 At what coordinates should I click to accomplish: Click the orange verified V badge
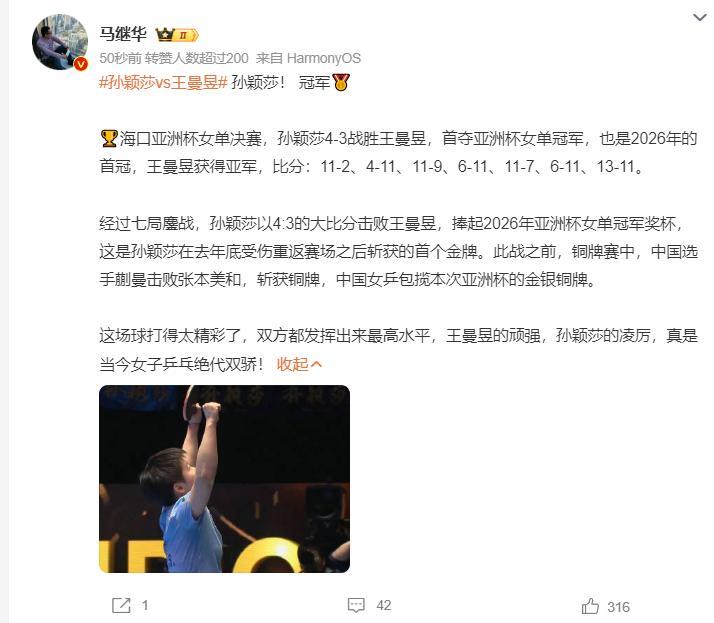pyautogui.click(x=81, y=64)
